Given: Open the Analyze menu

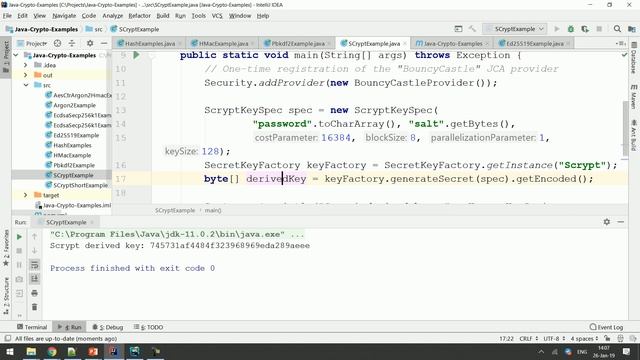Looking at the screenshot, I should [113, 16].
